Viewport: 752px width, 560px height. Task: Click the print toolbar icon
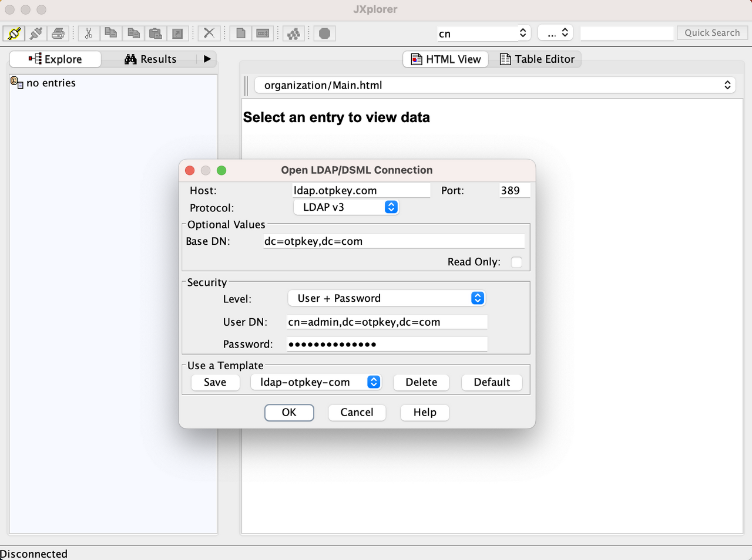[58, 33]
